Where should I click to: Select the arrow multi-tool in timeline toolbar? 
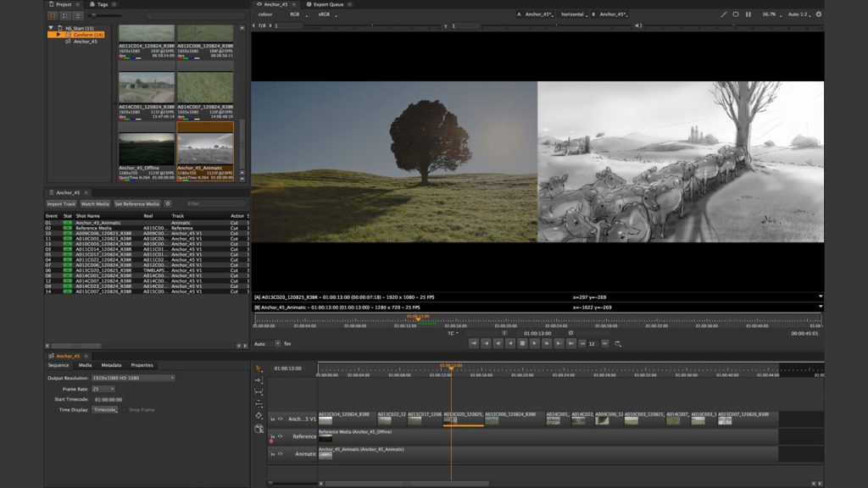259,369
